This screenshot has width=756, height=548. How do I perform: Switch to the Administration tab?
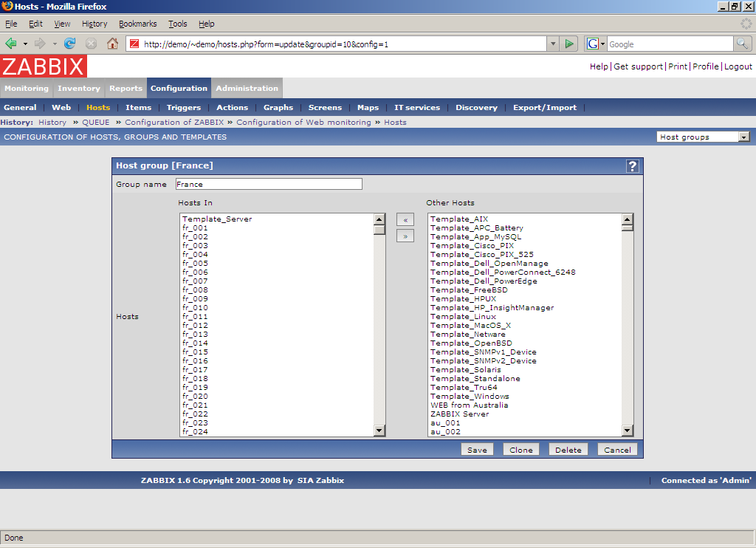click(247, 89)
